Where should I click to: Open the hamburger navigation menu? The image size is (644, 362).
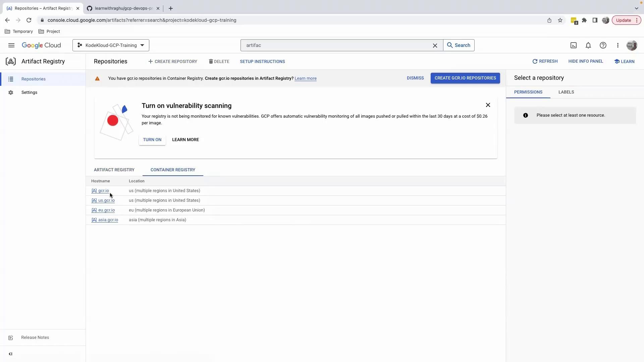[11, 45]
